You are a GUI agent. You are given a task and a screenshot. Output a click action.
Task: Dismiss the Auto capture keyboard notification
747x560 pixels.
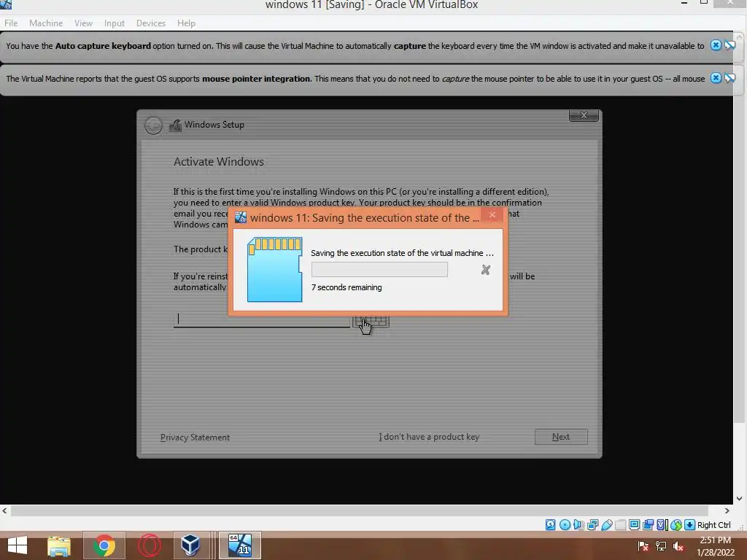point(716,45)
